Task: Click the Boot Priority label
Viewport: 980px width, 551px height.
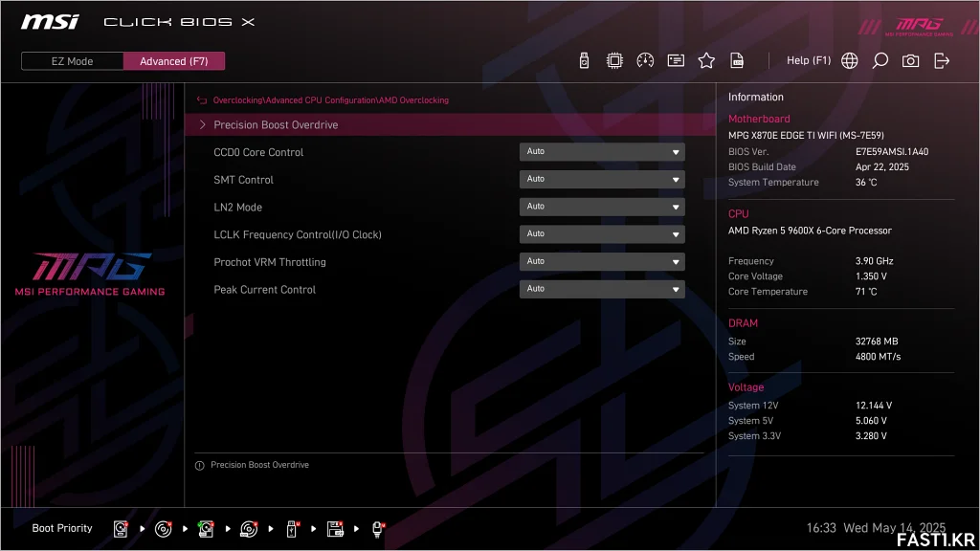Action: [x=62, y=528]
